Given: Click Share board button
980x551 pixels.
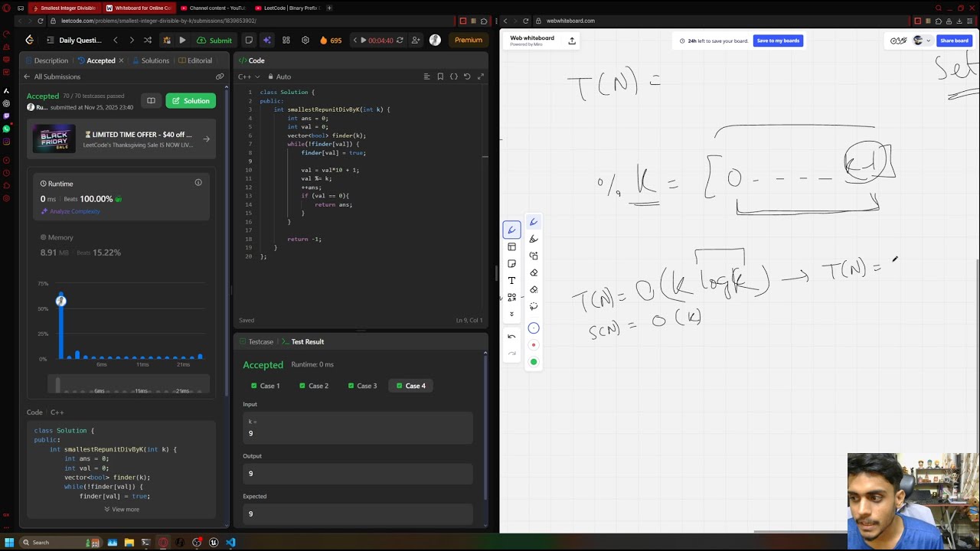Looking at the screenshot, I should tap(954, 41).
